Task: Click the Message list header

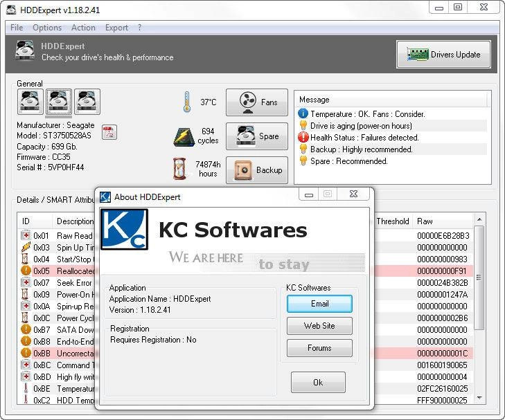Action: (391, 100)
